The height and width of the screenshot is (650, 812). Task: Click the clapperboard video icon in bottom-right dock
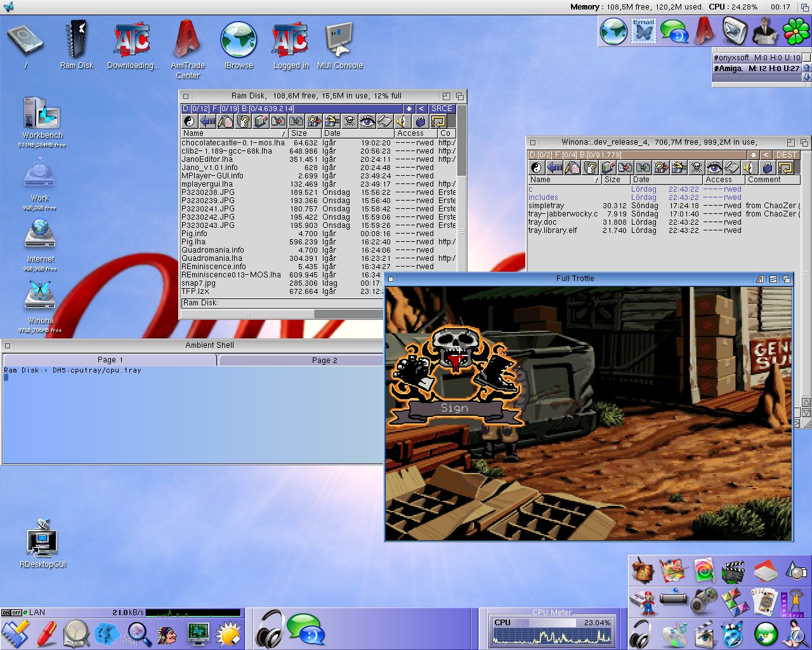pyautogui.click(x=733, y=571)
